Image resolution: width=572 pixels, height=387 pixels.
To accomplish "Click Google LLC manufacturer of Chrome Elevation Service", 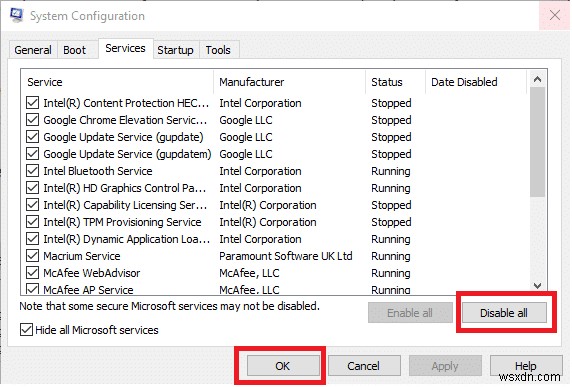I will (x=246, y=120).
